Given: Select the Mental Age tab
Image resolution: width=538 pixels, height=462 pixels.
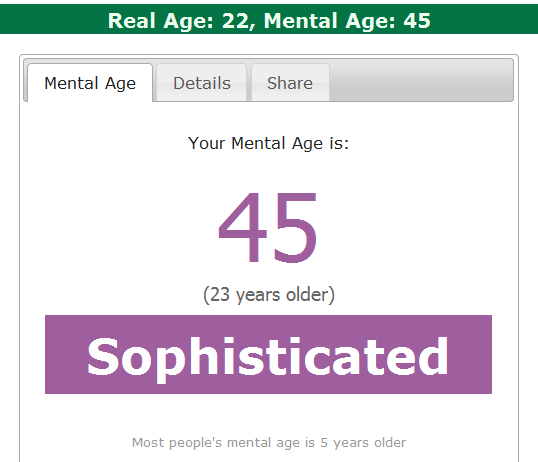Looking at the screenshot, I should [90, 83].
